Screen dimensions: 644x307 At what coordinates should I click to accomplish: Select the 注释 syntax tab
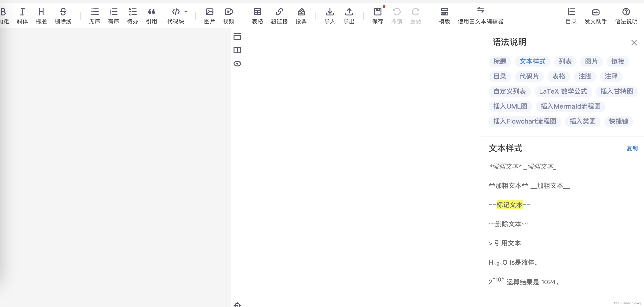(x=611, y=77)
